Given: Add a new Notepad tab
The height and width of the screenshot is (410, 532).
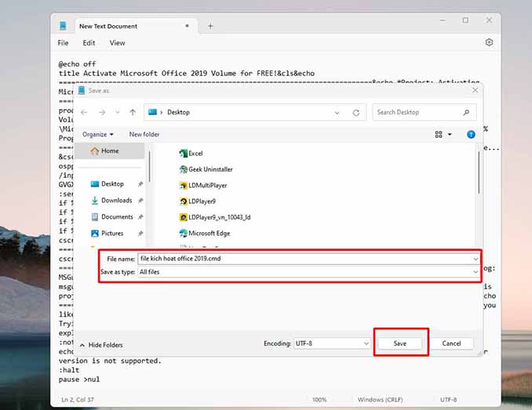Looking at the screenshot, I should pos(210,26).
